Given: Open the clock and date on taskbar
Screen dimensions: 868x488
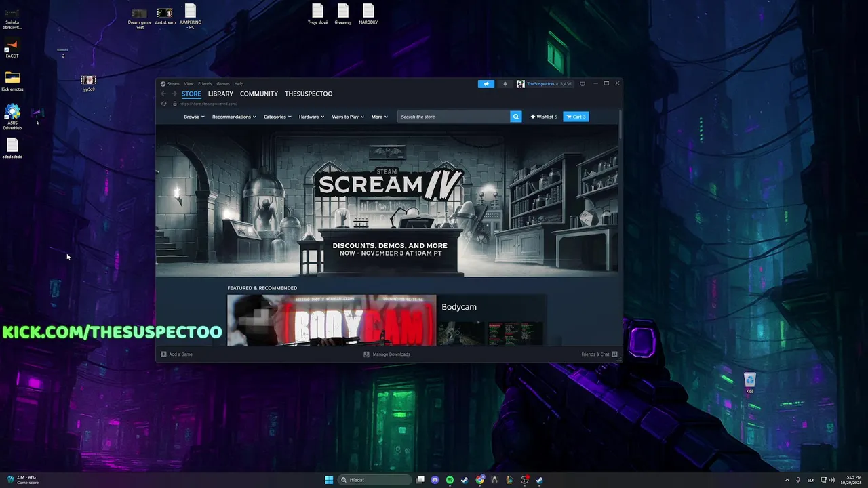Looking at the screenshot, I should coord(852,480).
